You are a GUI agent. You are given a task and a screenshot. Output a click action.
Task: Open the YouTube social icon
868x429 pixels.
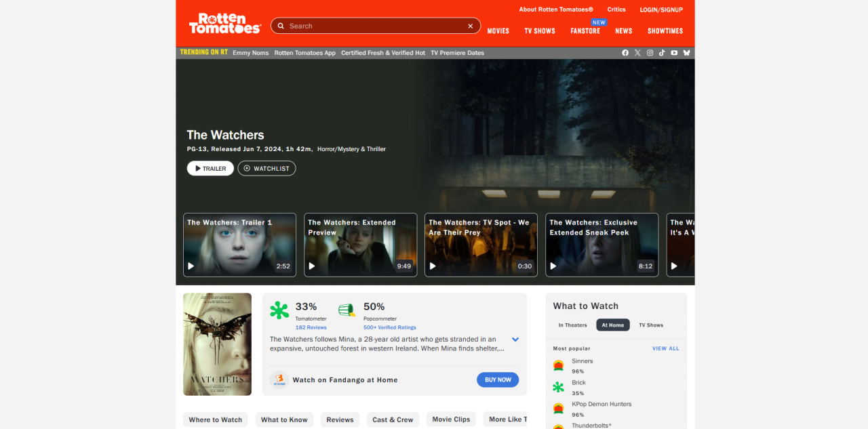(x=674, y=53)
